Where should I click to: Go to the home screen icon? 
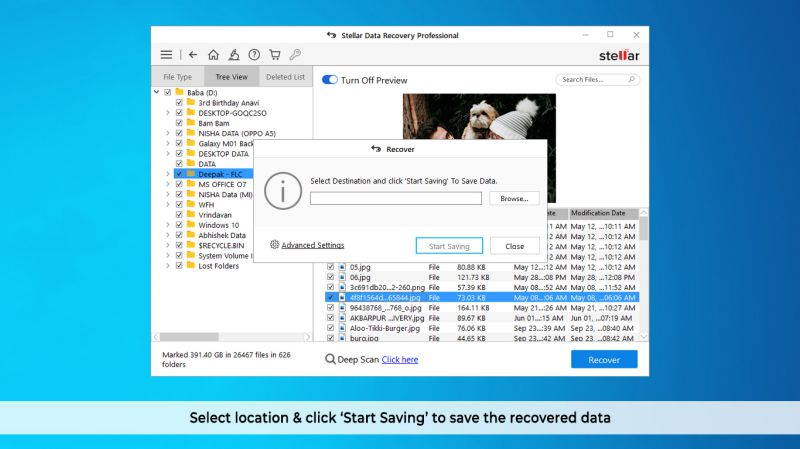point(213,55)
